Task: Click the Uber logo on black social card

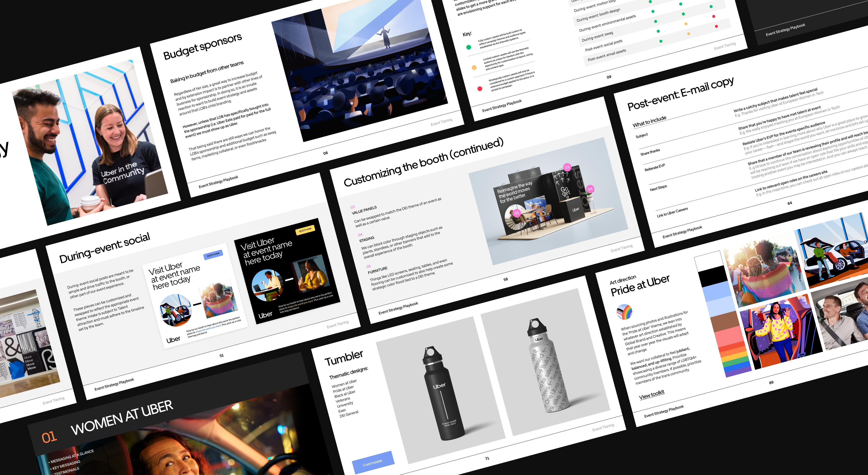Action: (265, 315)
